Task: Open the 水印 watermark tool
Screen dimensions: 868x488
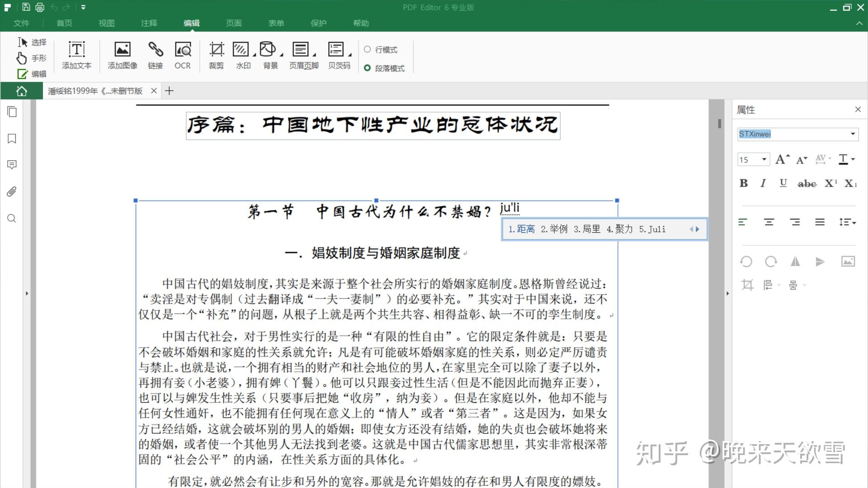Action: coord(243,55)
